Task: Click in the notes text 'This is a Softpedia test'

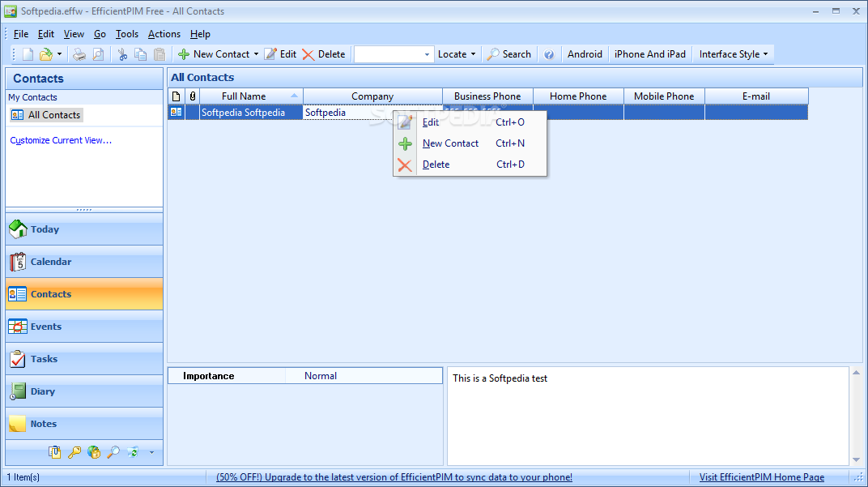Action: coord(500,378)
